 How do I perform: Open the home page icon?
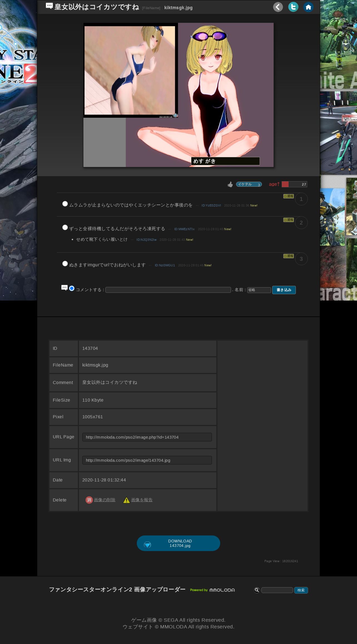(x=308, y=7)
